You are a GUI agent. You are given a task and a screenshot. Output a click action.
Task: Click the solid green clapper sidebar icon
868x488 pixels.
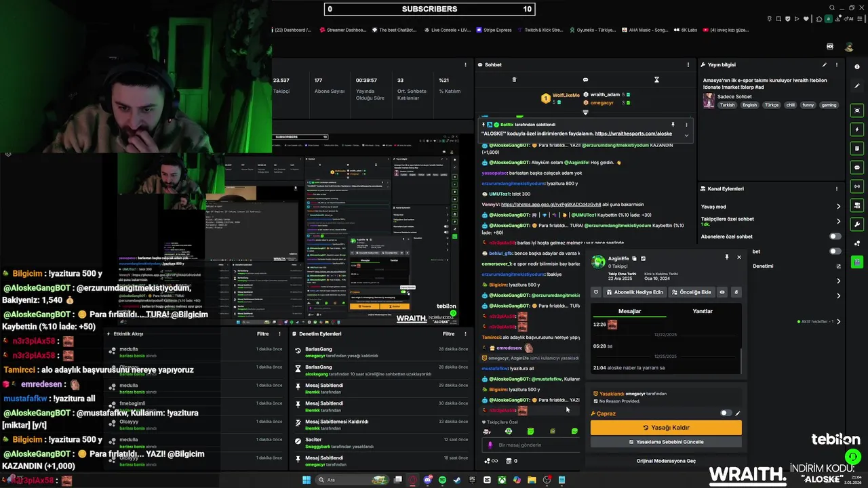[x=857, y=262]
